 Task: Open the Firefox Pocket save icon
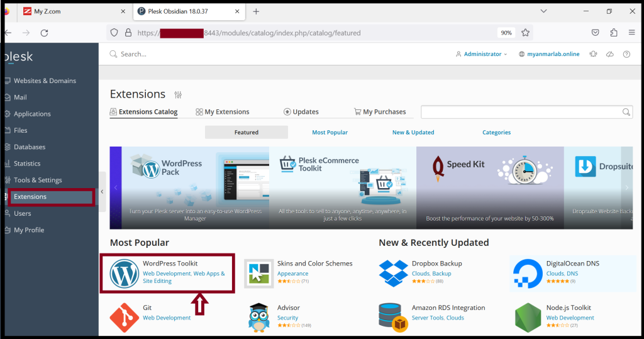pos(595,33)
